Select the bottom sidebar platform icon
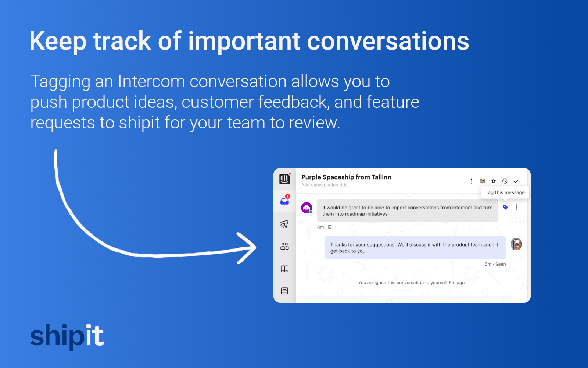Screen dimensions: 588x368 click(284, 291)
